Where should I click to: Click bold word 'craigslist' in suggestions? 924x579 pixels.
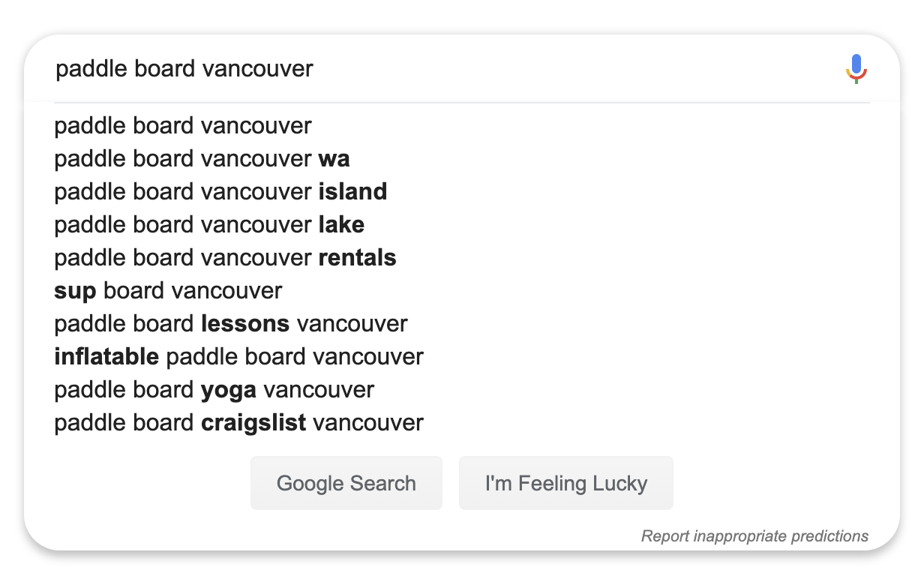tap(253, 422)
